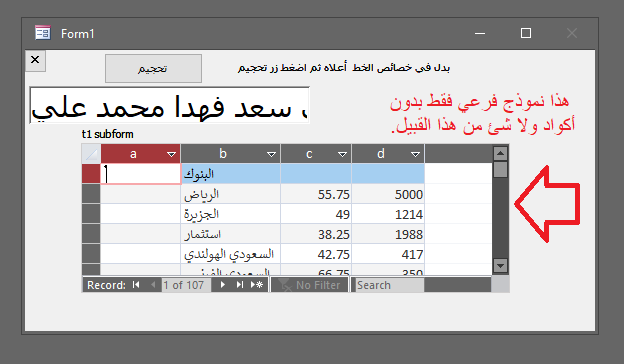The height and width of the screenshot is (364, 624).
Task: Click the instruction label بدل في خصائص الخط
Action: [343, 68]
